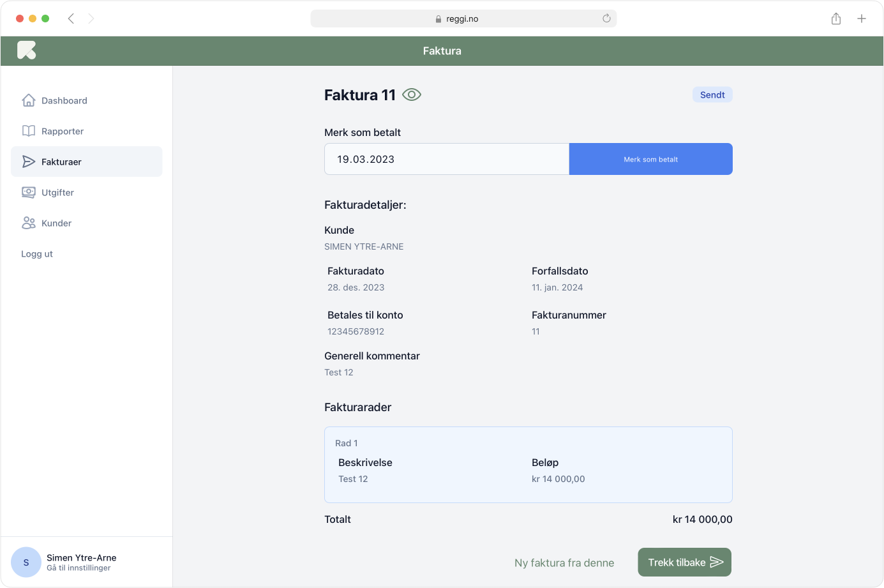Click the Trekk tilbake button
884x588 pixels.
[x=684, y=562]
